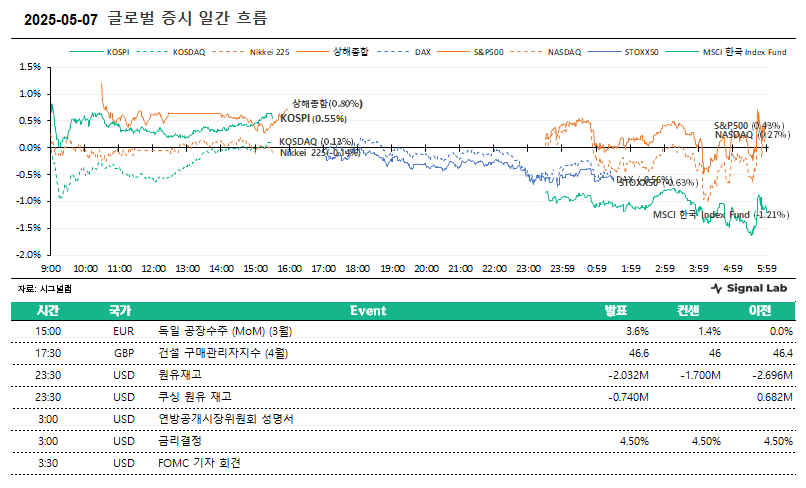Select the 0.682M previous value
Viewport: 806px width, 488px height.
(x=775, y=397)
